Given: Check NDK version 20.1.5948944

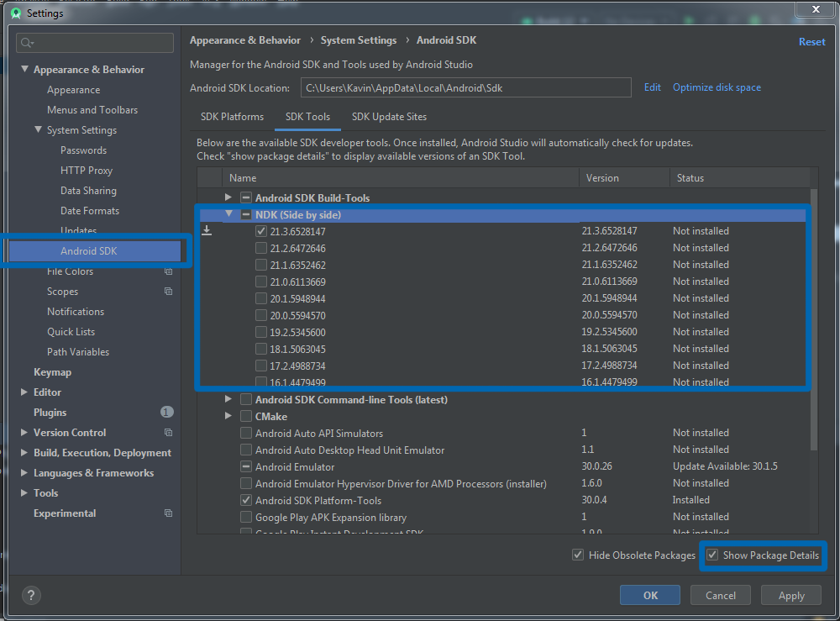Looking at the screenshot, I should 261,298.
